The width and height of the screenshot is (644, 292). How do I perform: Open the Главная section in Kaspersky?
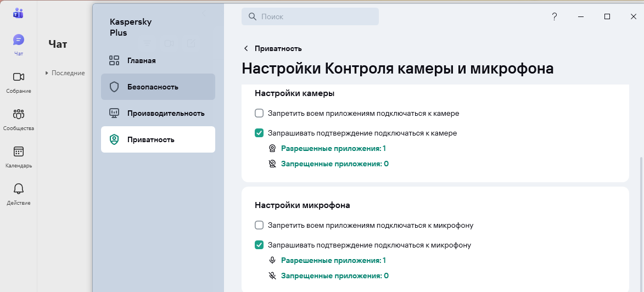[141, 61]
